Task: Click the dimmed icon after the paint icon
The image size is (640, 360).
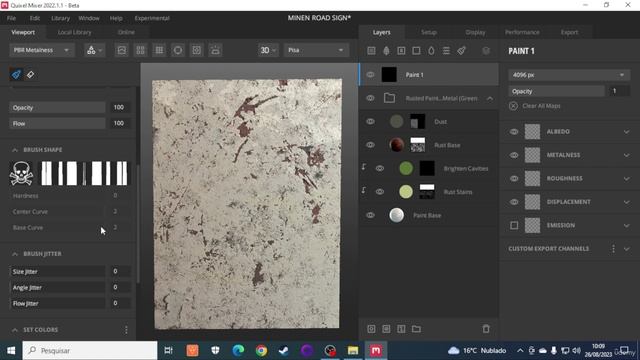Action: (x=486, y=51)
